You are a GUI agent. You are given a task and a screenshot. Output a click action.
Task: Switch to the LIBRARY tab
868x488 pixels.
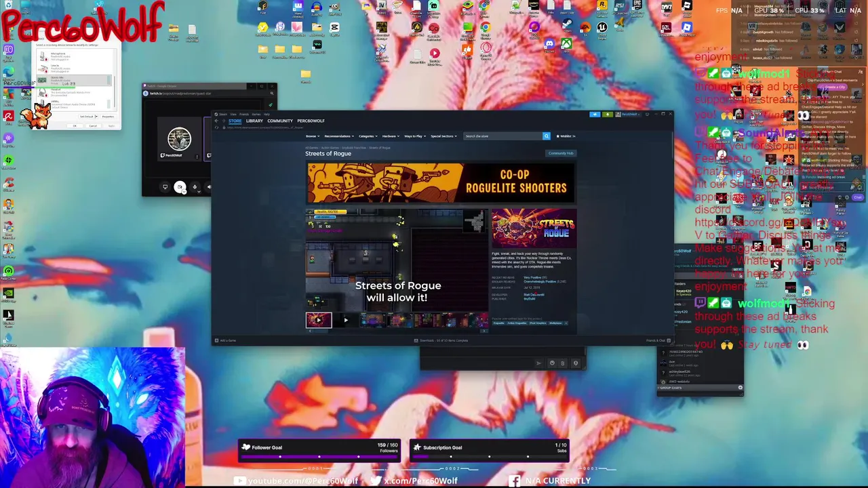(x=254, y=121)
